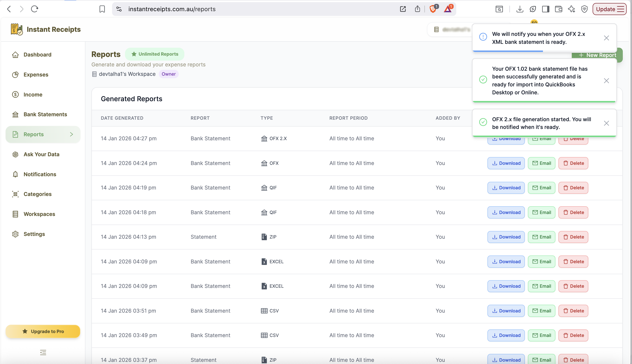This screenshot has height=364, width=632.
Task: Click the Owner role badge
Action: [169, 74]
